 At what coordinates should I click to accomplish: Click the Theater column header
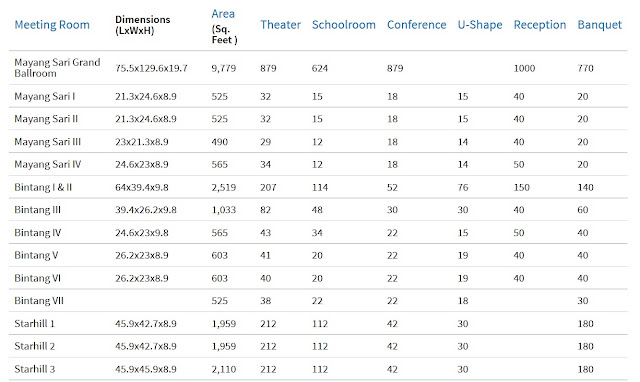point(280,25)
